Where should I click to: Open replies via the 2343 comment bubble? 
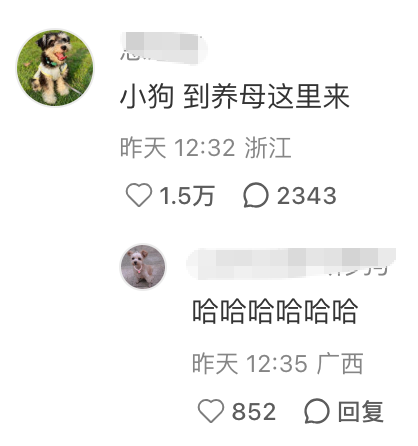(x=256, y=195)
